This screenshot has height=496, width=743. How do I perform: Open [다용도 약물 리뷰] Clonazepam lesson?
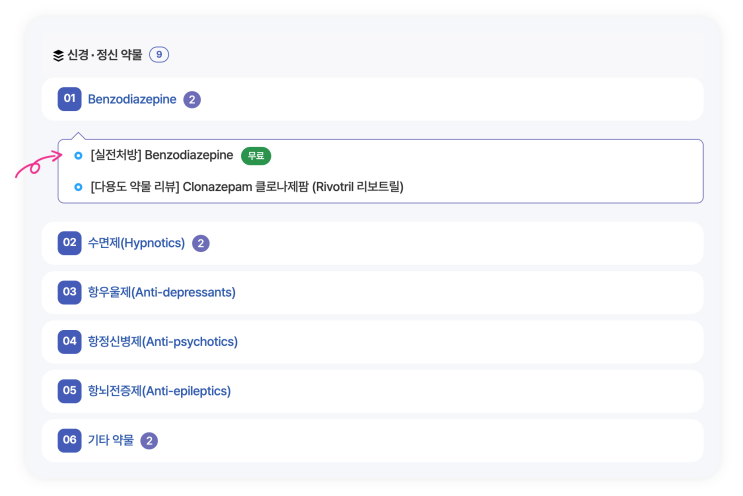[247, 187]
